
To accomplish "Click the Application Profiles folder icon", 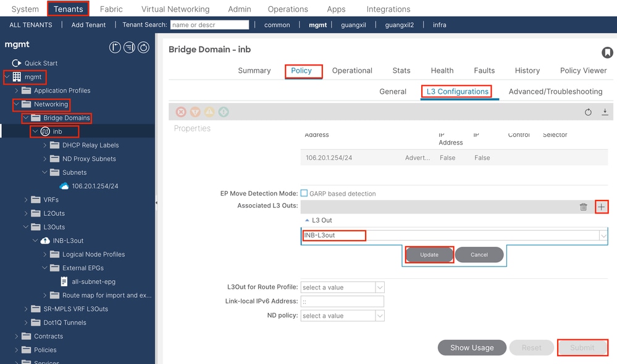I will coord(27,91).
